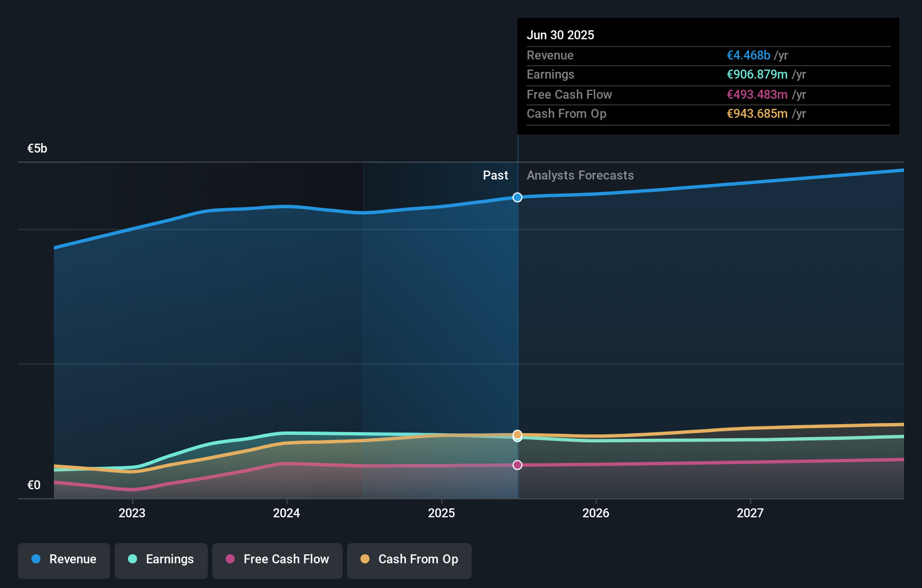The width and height of the screenshot is (922, 588).
Task: Click the Earnings teal dot icon
Action: [132, 559]
